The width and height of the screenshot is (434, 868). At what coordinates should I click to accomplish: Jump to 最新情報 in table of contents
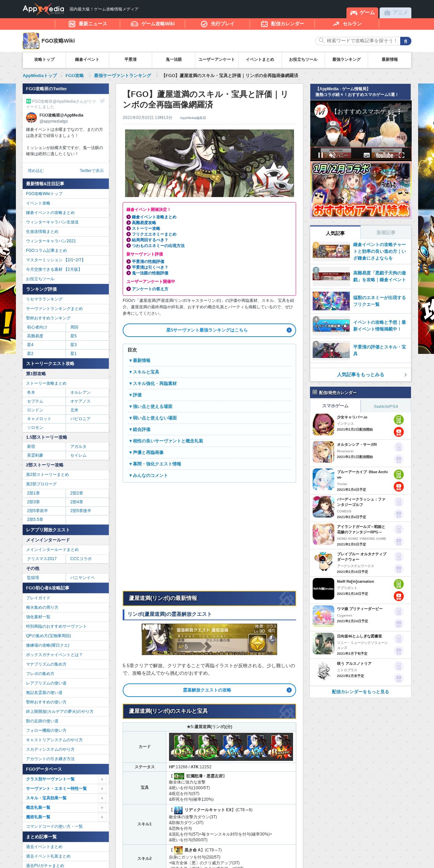140,361
